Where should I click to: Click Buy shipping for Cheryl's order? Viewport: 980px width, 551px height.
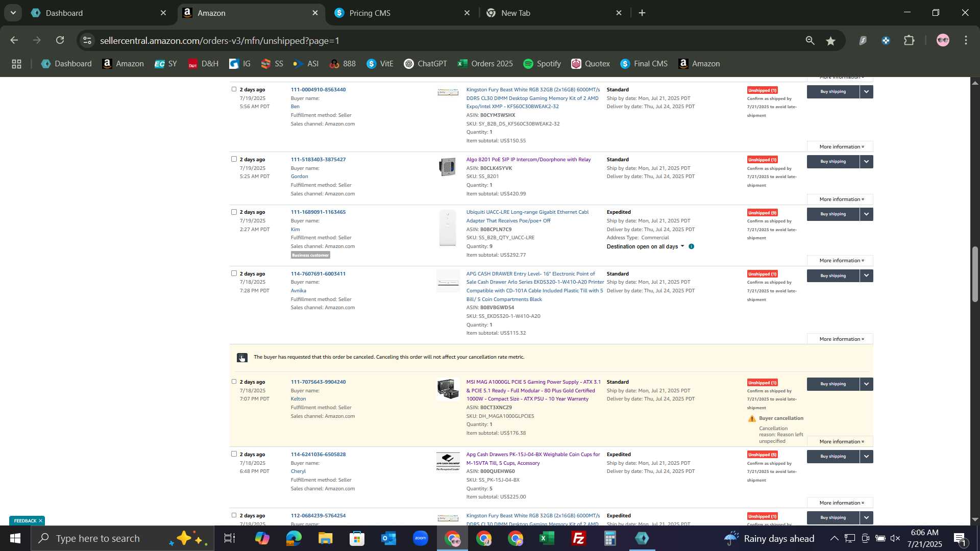(x=833, y=457)
